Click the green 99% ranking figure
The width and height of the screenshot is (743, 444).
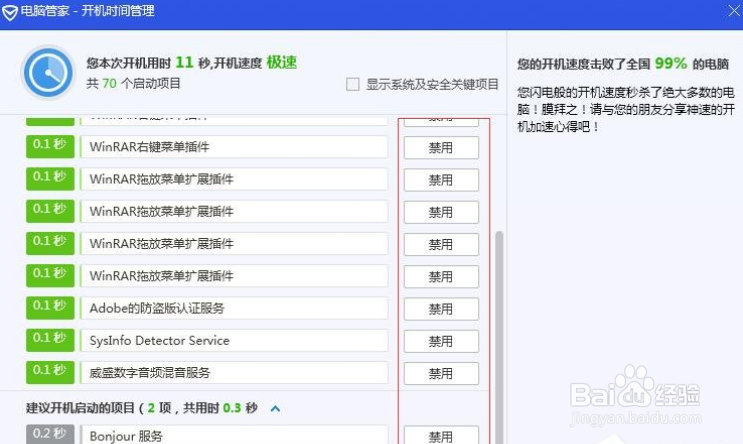[671, 63]
